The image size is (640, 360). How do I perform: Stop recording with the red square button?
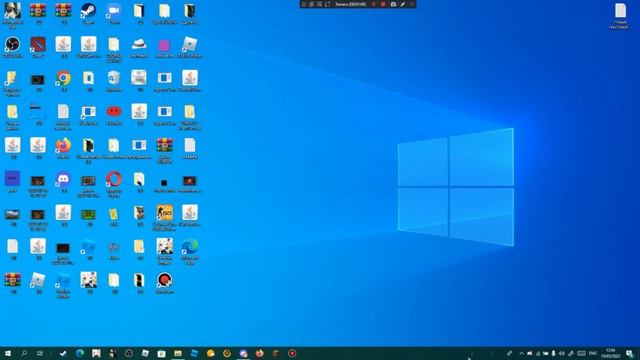pos(383,4)
